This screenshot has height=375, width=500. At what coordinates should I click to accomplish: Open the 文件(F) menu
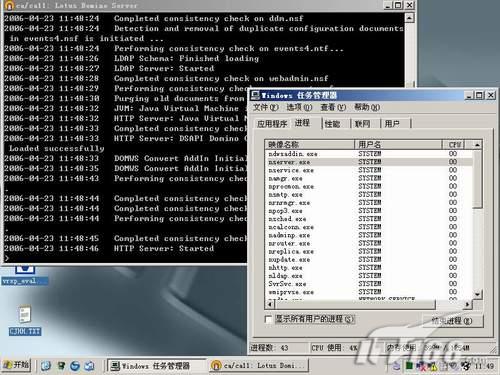tap(266, 107)
